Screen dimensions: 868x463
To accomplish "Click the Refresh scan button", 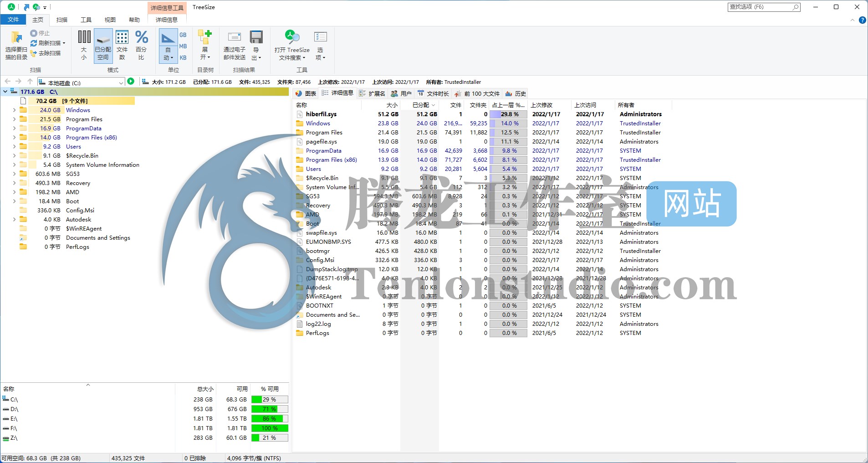I will point(48,43).
